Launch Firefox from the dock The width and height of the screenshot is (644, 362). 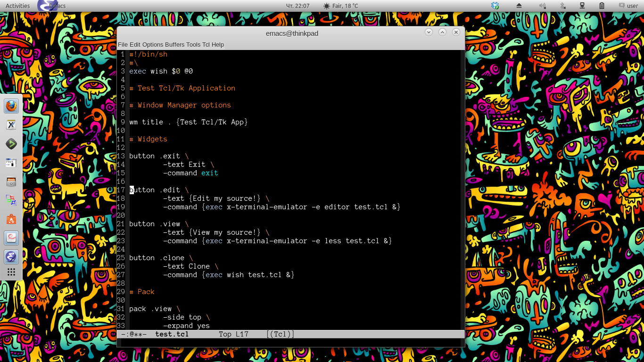11,106
